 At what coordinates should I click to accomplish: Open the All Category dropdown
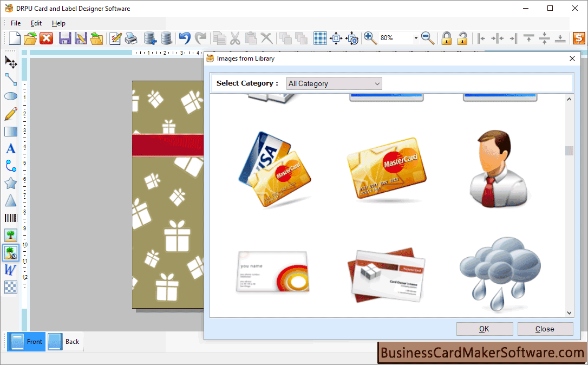coord(334,83)
